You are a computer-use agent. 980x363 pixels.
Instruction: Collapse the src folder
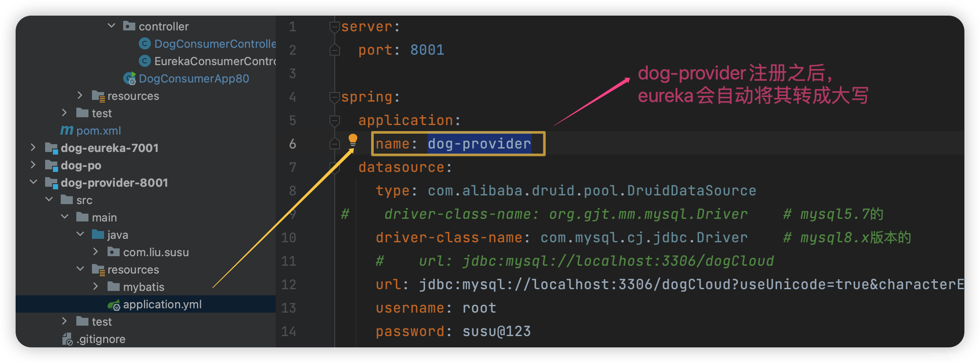click(x=49, y=199)
